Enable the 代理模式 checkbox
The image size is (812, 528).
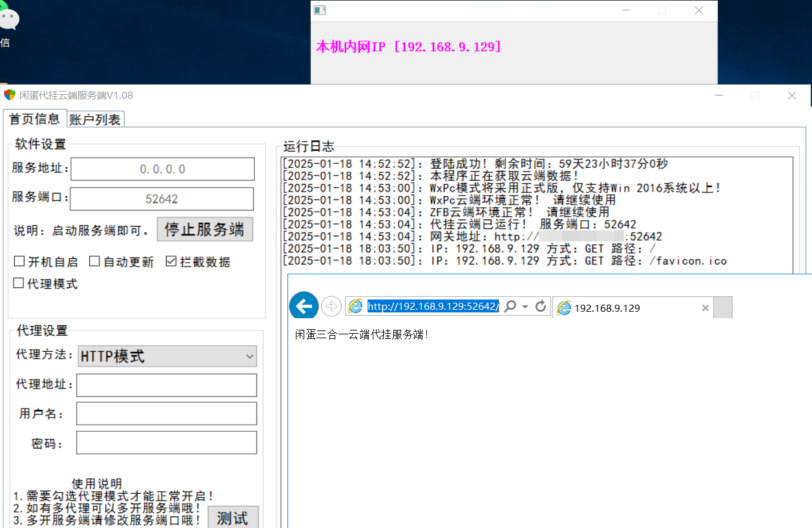[19, 283]
